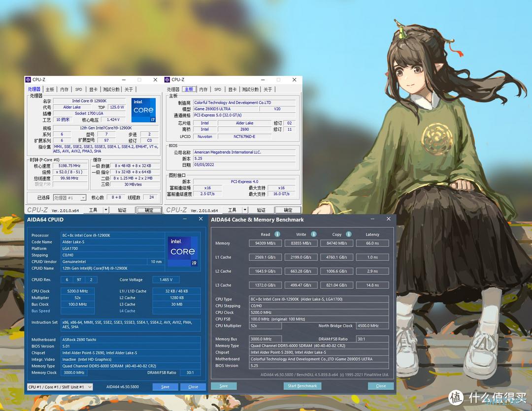Click the Memory Read result '94309 MB/s'
The width and height of the screenshot is (532, 411).
point(266,243)
